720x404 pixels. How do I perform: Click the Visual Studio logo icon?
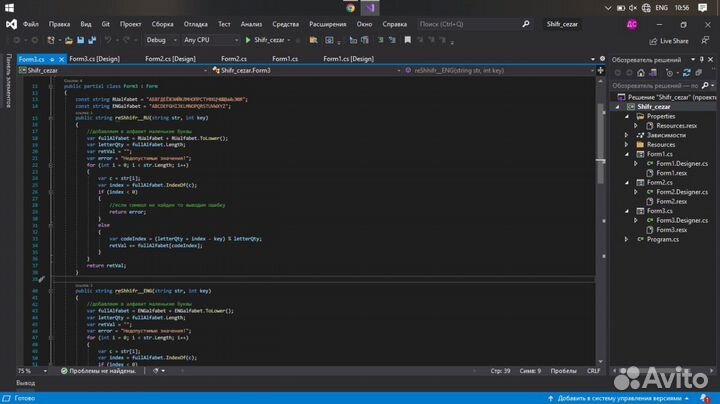coord(11,22)
